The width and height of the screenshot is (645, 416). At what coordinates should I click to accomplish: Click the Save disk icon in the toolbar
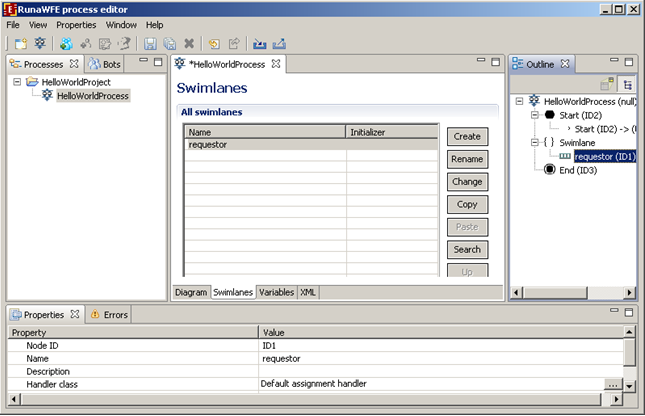click(x=150, y=44)
